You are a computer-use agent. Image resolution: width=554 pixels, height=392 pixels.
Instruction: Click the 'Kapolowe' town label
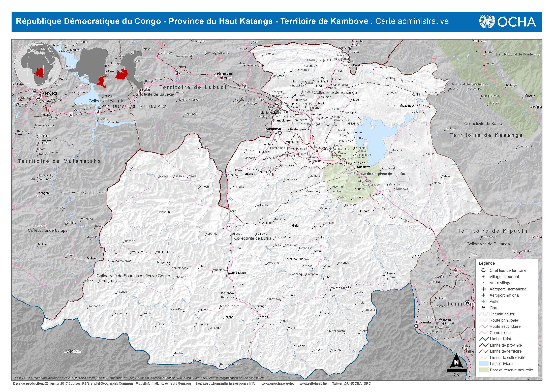364,167
